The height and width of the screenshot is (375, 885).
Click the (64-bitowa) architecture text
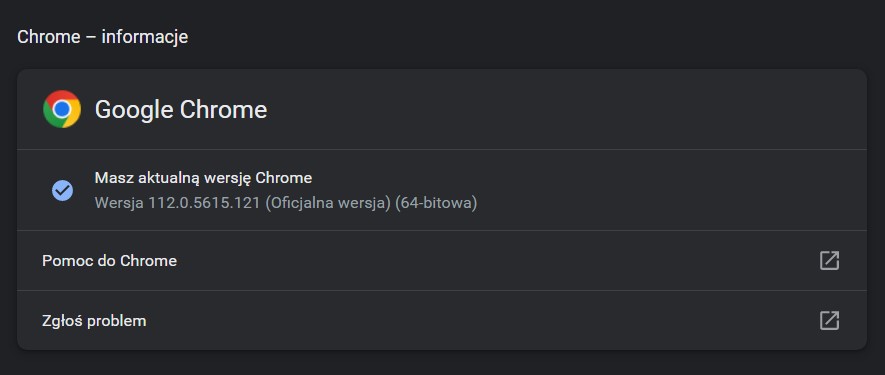tap(436, 203)
